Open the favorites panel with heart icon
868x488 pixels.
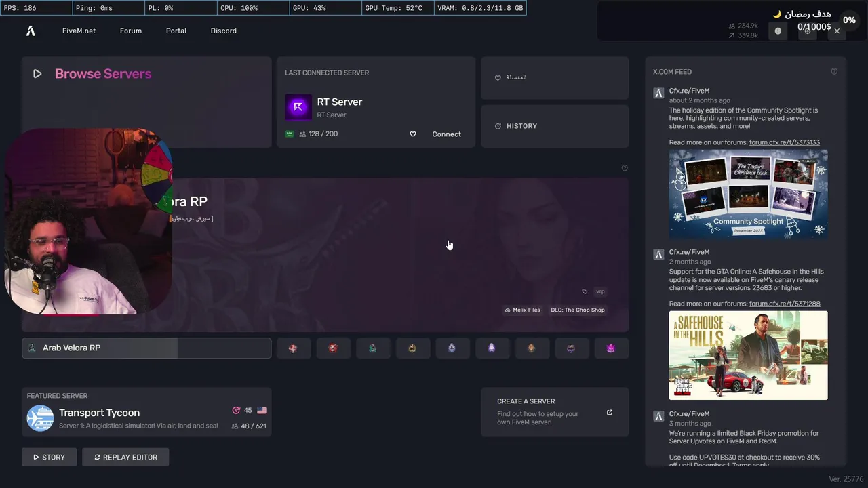coord(555,78)
